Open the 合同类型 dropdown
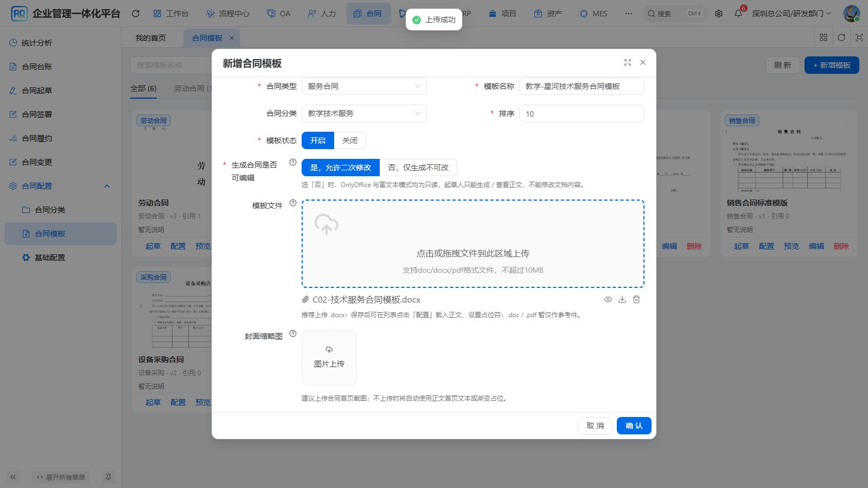The width and height of the screenshot is (868, 488). coord(364,86)
